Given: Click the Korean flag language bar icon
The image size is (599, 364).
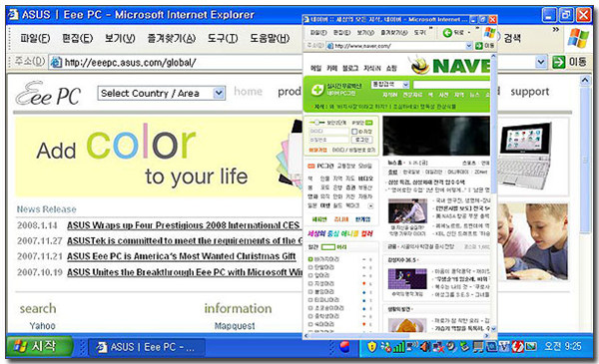Looking at the screenshot, I should (x=344, y=347).
